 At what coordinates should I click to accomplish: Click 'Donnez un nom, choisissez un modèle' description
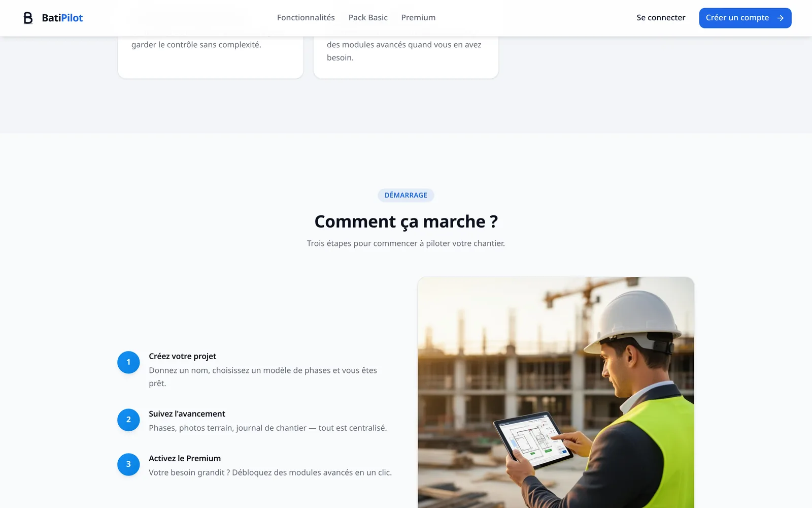pos(263,377)
